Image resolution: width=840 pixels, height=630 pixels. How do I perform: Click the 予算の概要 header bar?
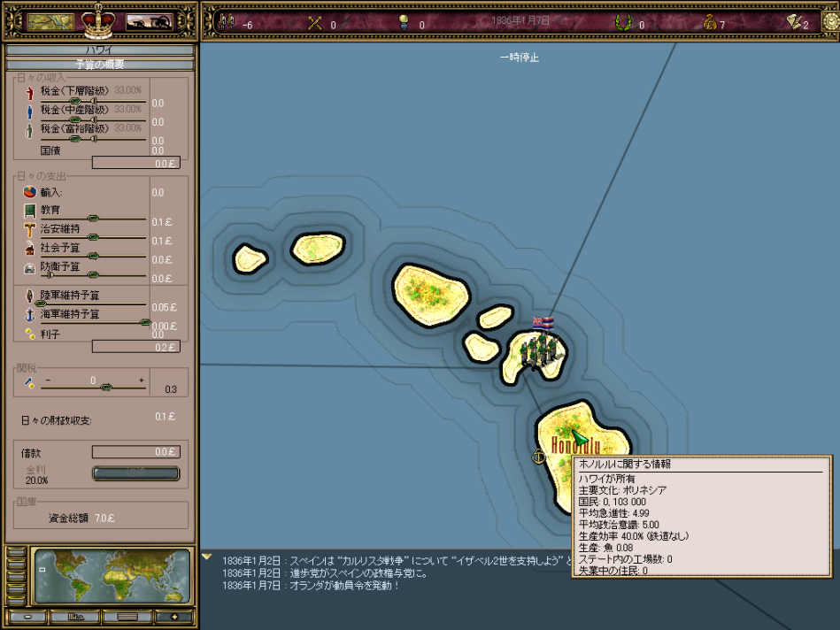[x=100, y=65]
